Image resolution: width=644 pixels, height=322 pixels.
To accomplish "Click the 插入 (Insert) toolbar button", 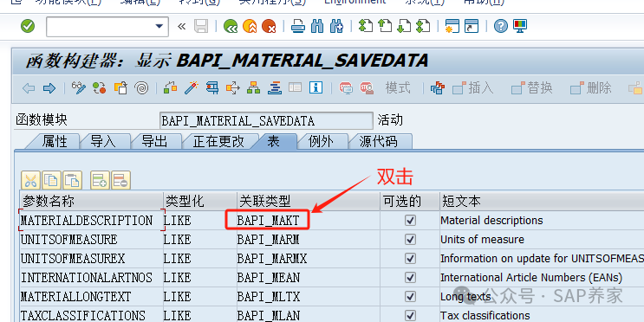I will [473, 87].
